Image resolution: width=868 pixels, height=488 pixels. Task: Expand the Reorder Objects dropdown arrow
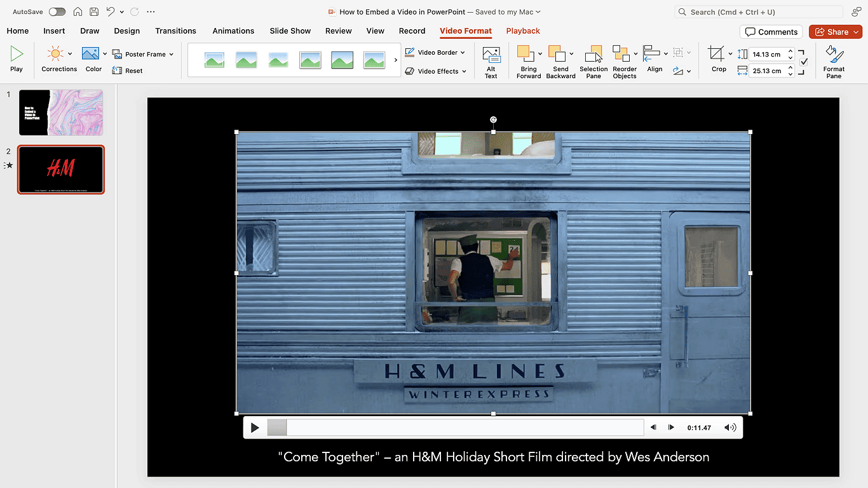(635, 54)
